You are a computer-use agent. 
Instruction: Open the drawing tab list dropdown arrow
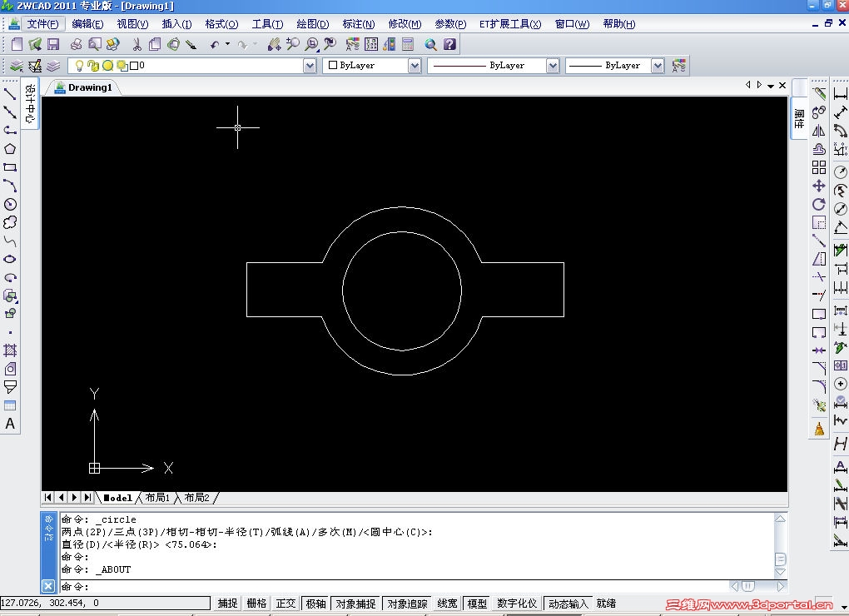[771, 86]
